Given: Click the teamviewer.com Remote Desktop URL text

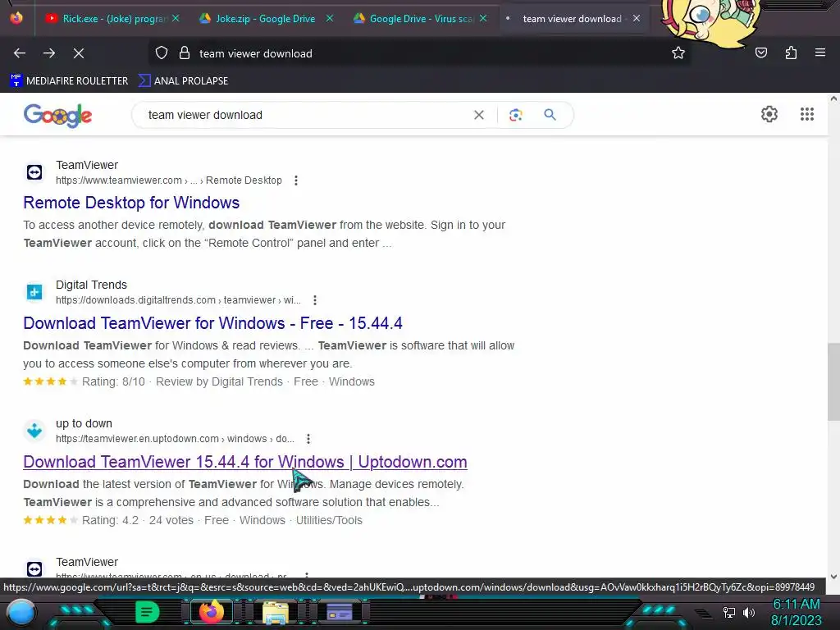Looking at the screenshot, I should (169, 180).
